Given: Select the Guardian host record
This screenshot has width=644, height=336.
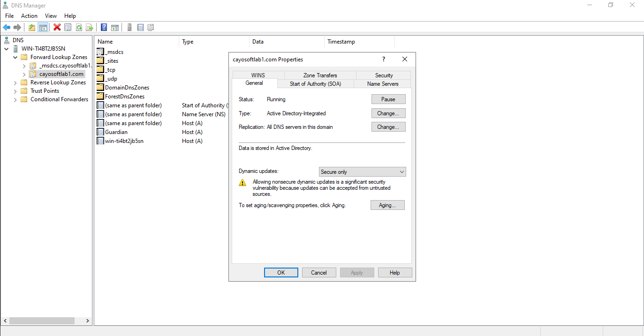Looking at the screenshot, I should tap(116, 132).
